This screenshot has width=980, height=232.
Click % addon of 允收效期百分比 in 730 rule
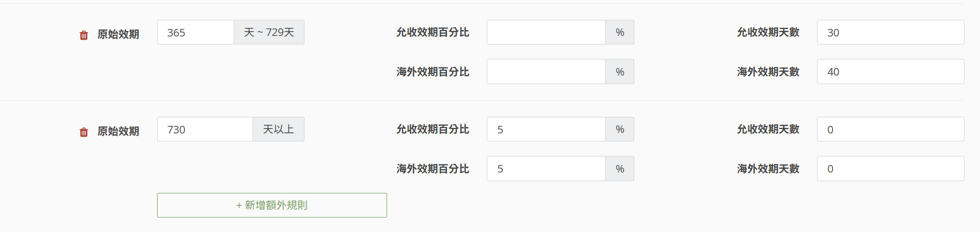(x=620, y=130)
